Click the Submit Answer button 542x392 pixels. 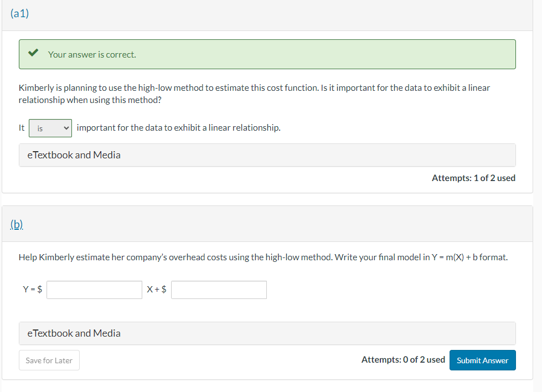tap(483, 360)
